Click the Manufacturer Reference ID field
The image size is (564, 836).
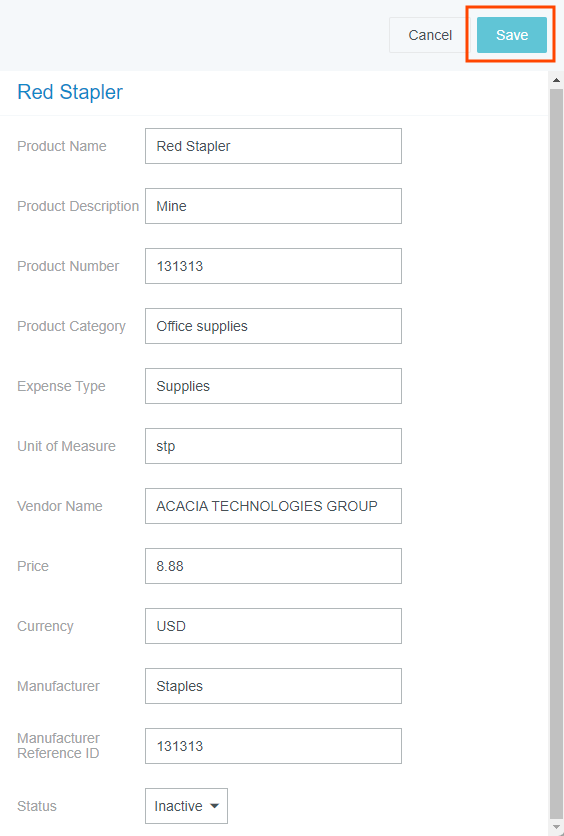(x=273, y=746)
